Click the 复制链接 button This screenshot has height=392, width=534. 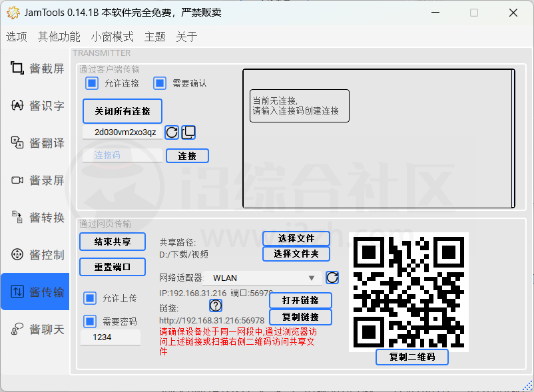[x=300, y=317]
